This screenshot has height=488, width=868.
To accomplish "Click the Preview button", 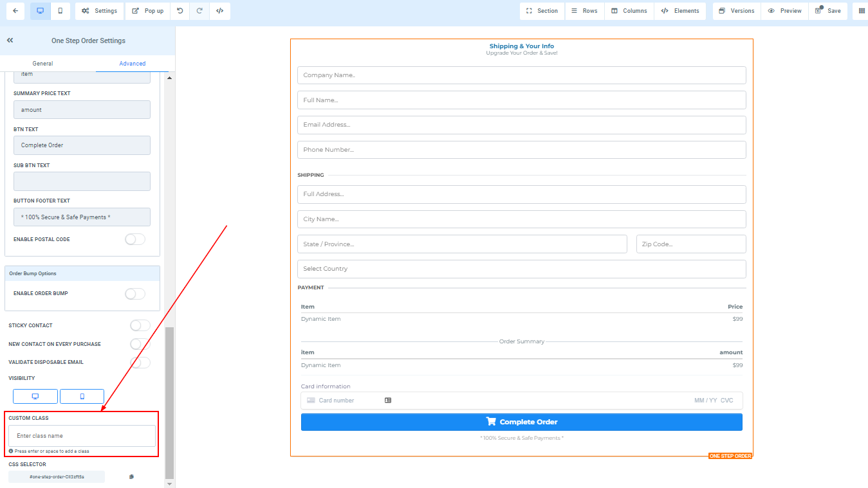I will [x=784, y=11].
